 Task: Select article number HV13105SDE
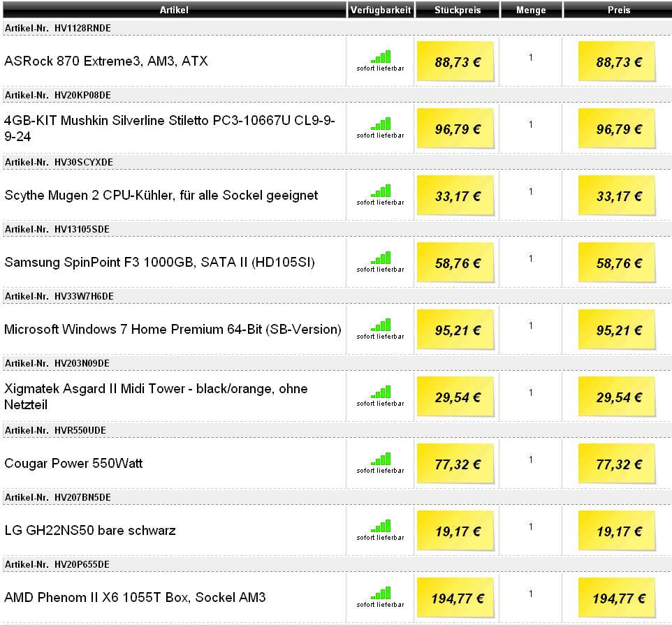tap(82, 229)
